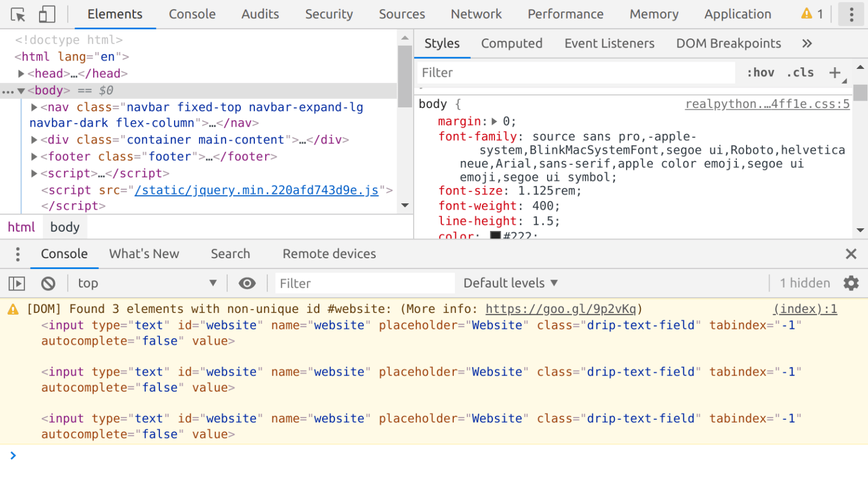Open the jquery.min.220afd743d9e.js source link

pyautogui.click(x=256, y=190)
